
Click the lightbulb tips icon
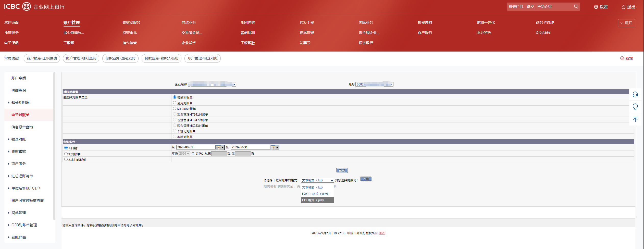coord(635,107)
